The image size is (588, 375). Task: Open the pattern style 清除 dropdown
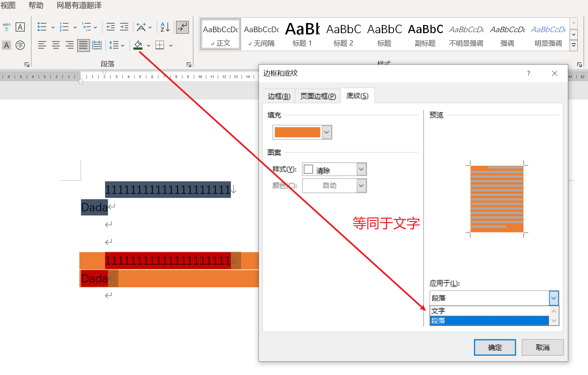(361, 169)
